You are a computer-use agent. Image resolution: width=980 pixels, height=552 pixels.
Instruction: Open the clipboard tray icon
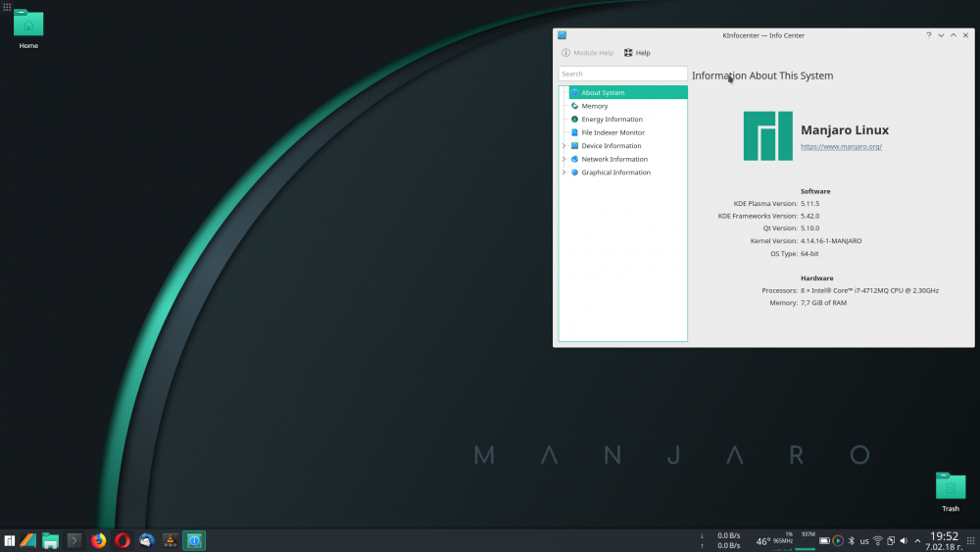click(891, 541)
